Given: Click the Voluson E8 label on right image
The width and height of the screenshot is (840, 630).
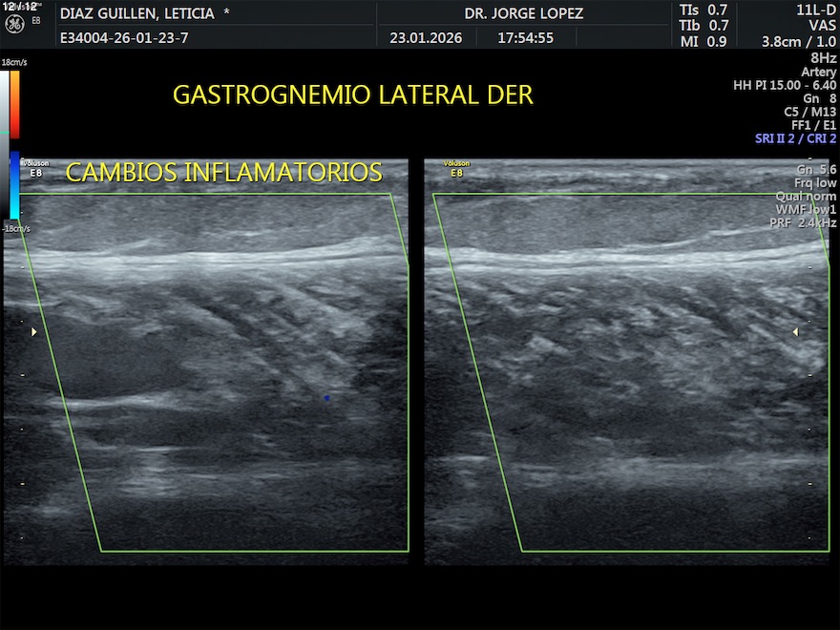Looking at the screenshot, I should click(x=455, y=168).
